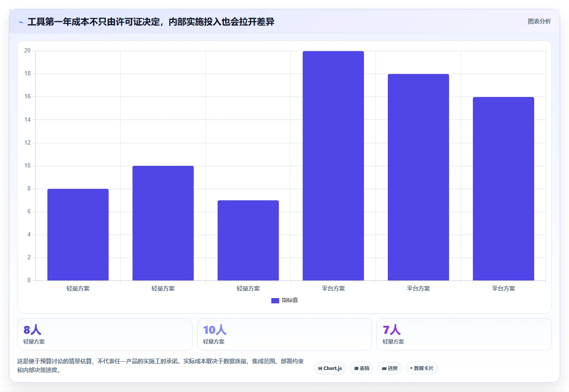Open the 10人 轻量方案 stat card
Image resolution: width=569 pixels, height=392 pixels.
tap(284, 334)
